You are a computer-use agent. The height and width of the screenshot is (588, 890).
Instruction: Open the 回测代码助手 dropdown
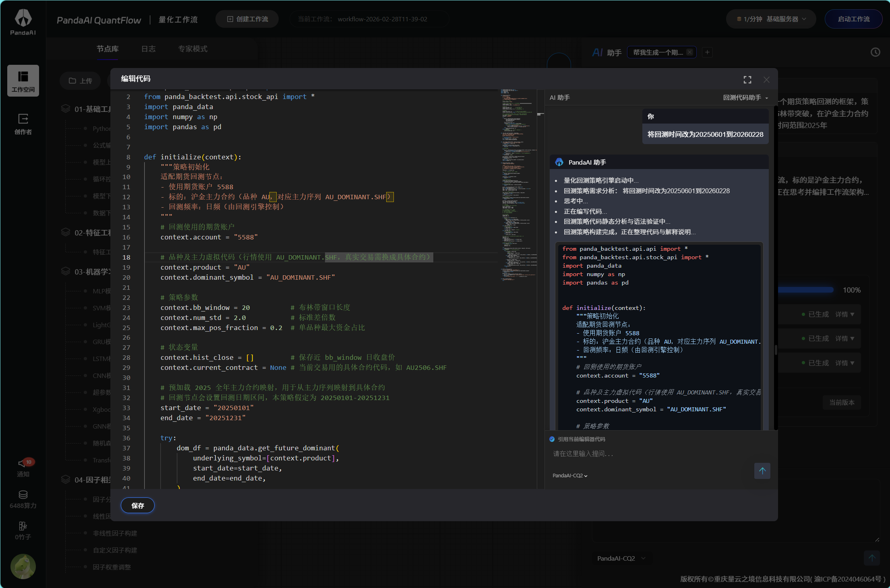coord(745,97)
